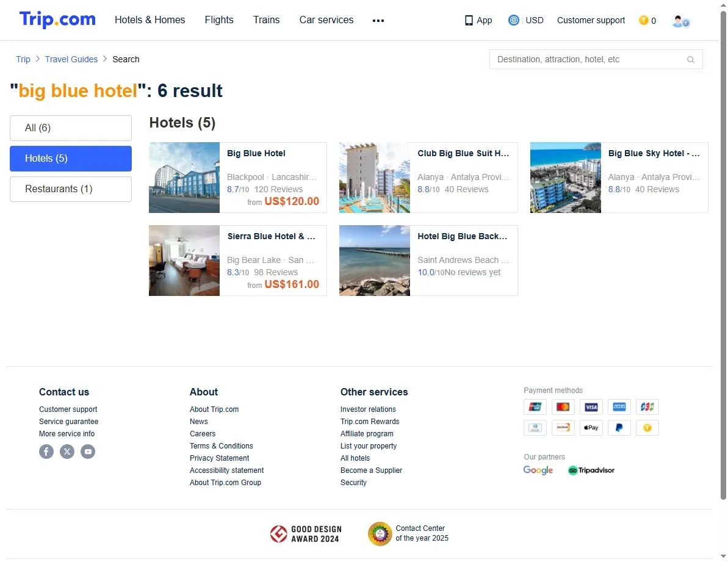Open the Trip Coins balance icon
The image size is (728, 562).
(644, 20)
